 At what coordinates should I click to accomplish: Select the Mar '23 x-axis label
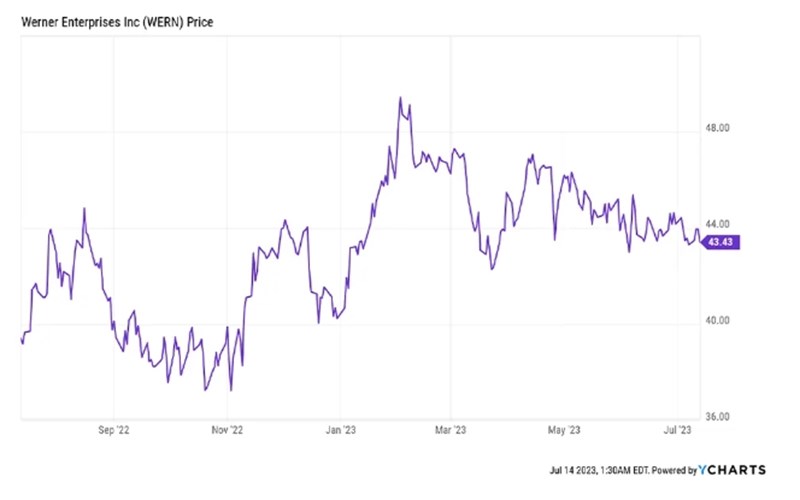451,430
